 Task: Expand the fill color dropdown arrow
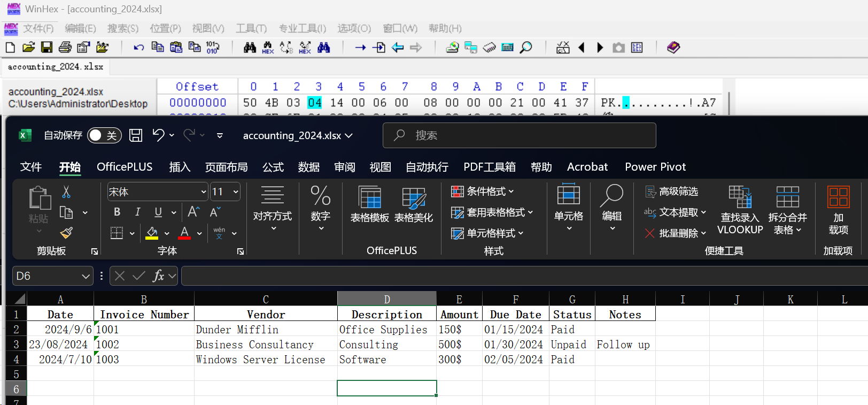167,233
